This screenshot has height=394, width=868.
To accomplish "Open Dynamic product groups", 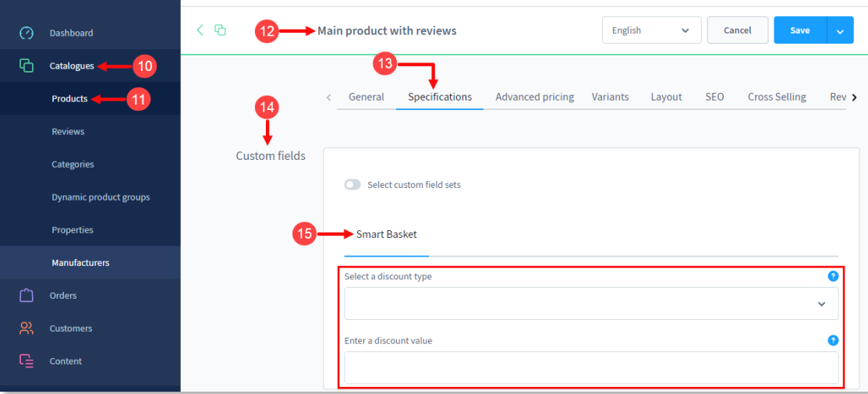I will (x=101, y=197).
